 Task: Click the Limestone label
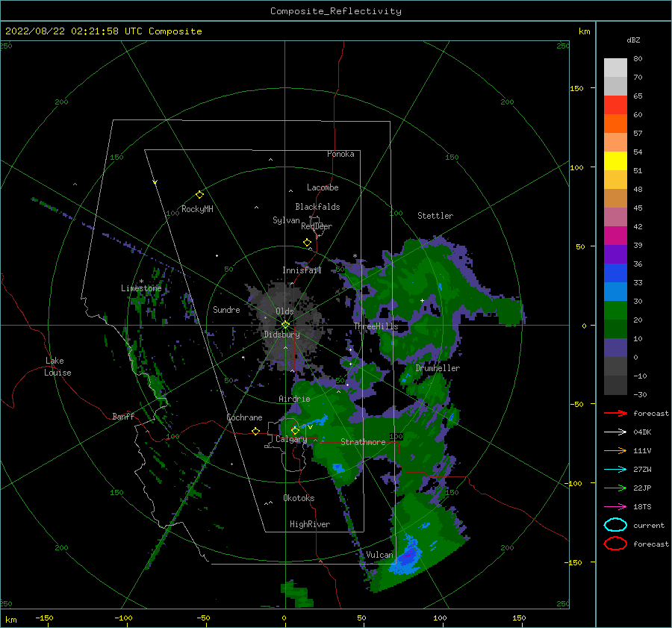pos(141,288)
